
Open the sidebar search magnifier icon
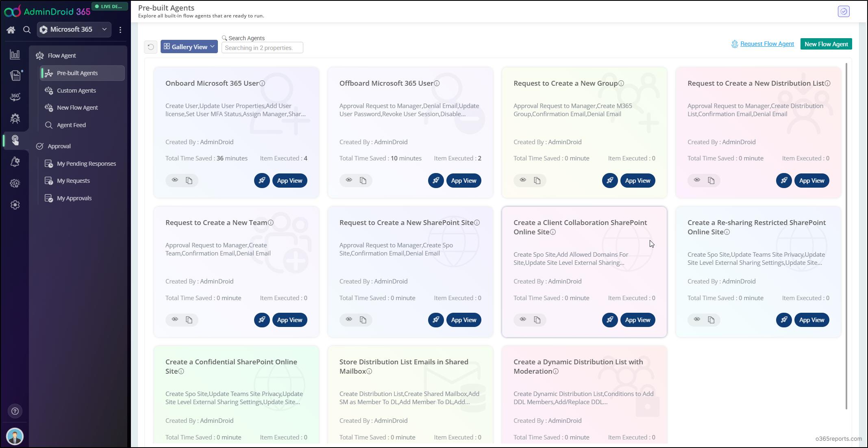click(x=27, y=30)
